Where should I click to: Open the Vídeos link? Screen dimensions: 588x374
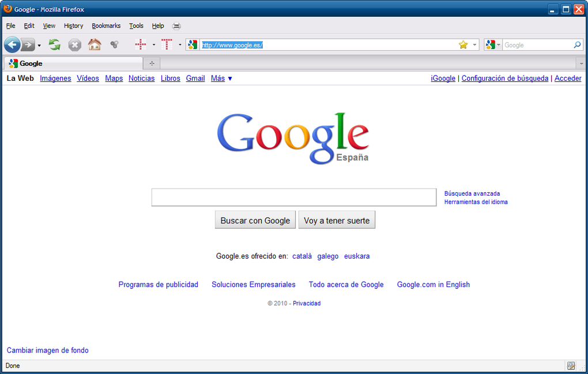tap(88, 78)
